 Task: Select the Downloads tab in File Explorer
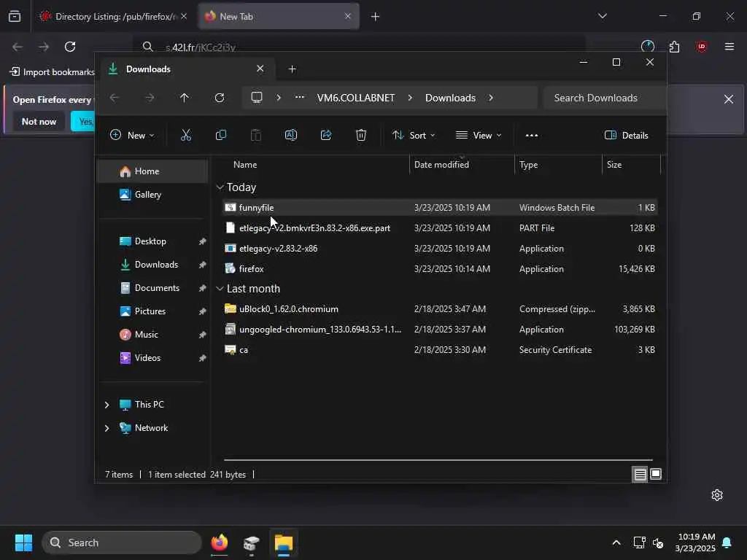point(186,69)
